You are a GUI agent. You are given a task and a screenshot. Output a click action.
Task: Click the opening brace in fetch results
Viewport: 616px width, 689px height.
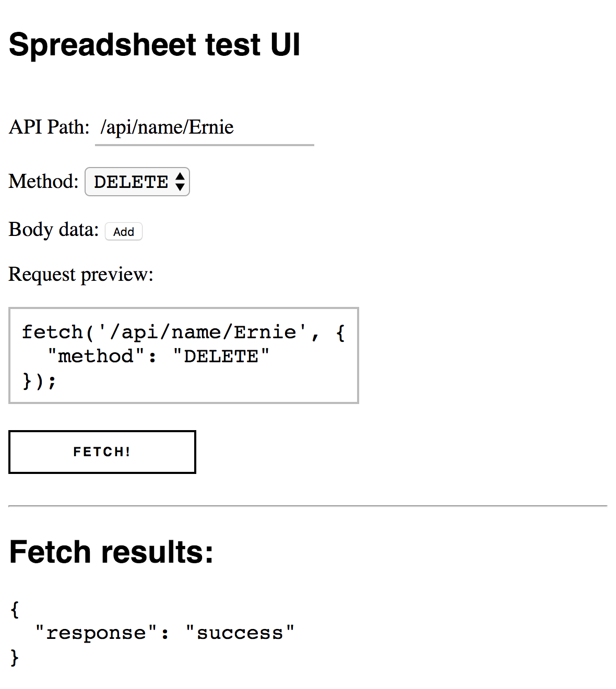(x=15, y=609)
